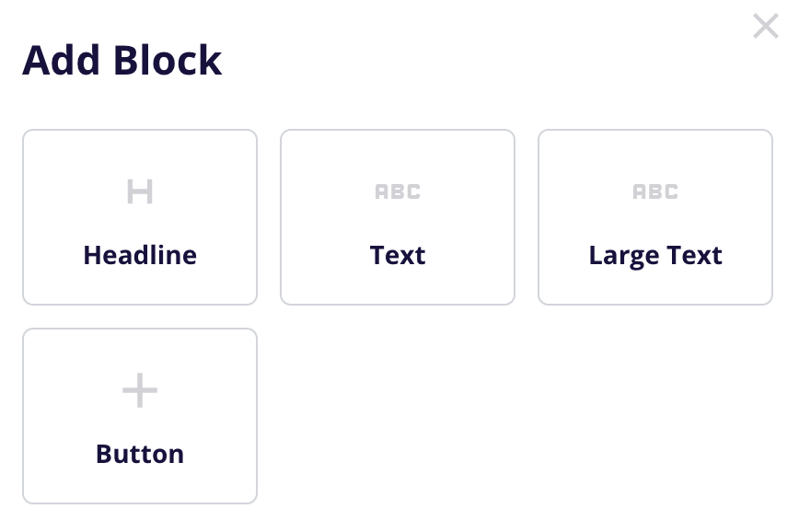
Task: Add a Button block
Action: pyautogui.click(x=140, y=416)
